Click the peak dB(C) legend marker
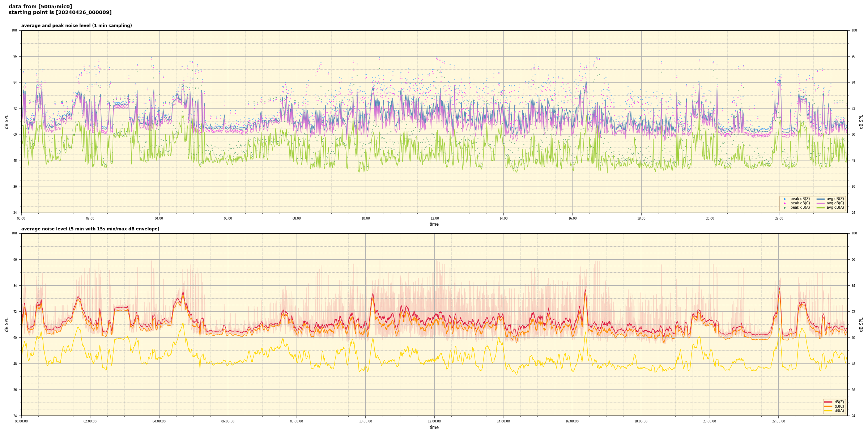This screenshot has width=868, height=434. point(784,203)
